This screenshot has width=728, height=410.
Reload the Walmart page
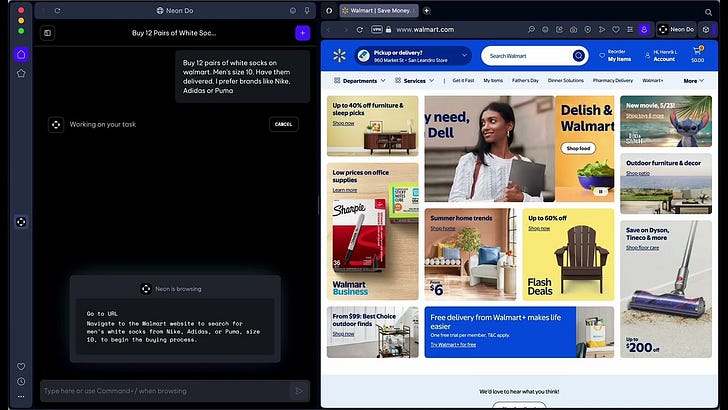(x=359, y=30)
